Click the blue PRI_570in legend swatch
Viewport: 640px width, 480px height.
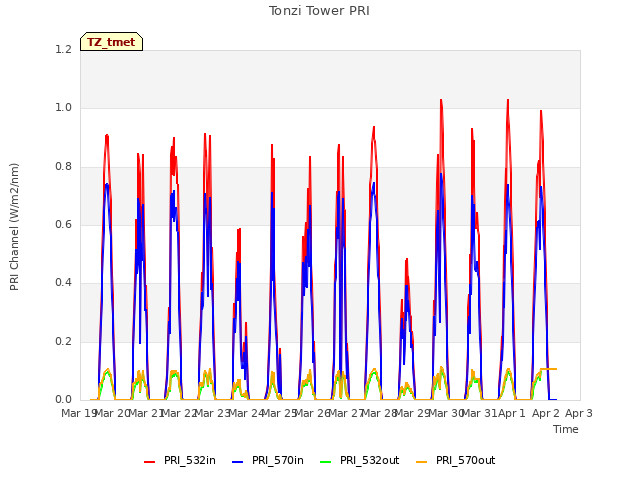click(x=238, y=462)
